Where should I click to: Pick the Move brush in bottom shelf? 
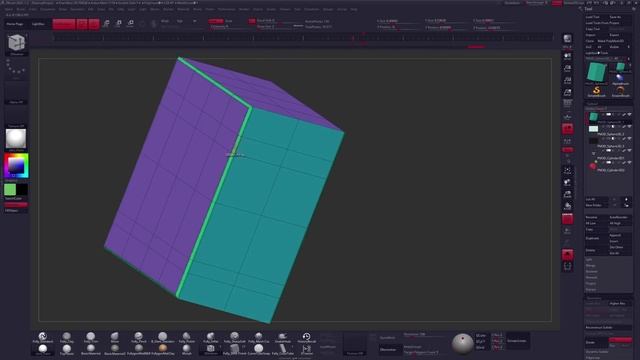pos(115,338)
